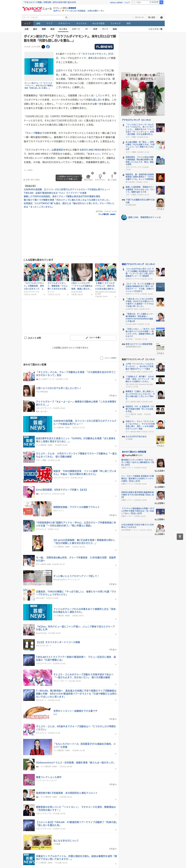Select the ランキング navigation tab
This screenshot has width=186, height=868.
pos(115,24)
